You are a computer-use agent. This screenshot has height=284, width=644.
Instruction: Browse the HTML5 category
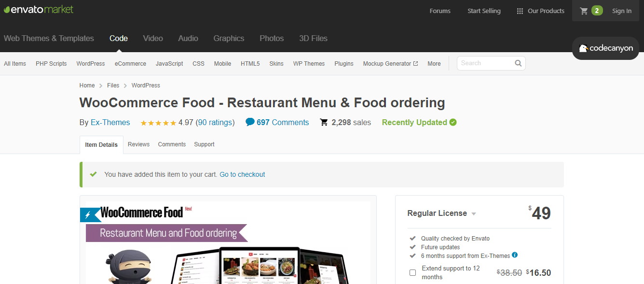point(250,63)
